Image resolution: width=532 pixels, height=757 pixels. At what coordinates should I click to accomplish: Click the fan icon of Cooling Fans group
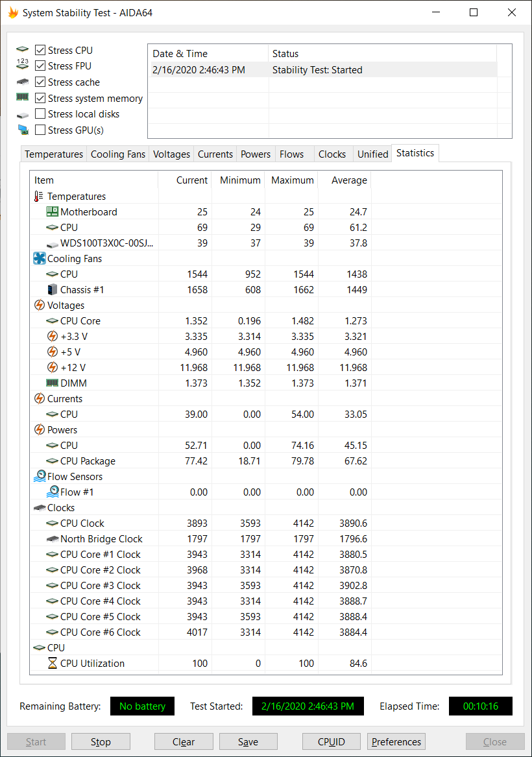click(40, 258)
